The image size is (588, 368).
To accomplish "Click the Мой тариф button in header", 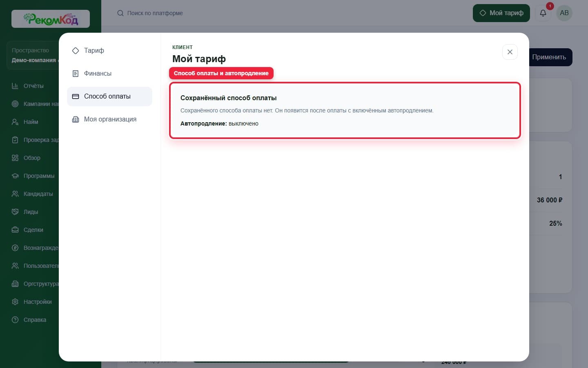I will click(x=501, y=13).
